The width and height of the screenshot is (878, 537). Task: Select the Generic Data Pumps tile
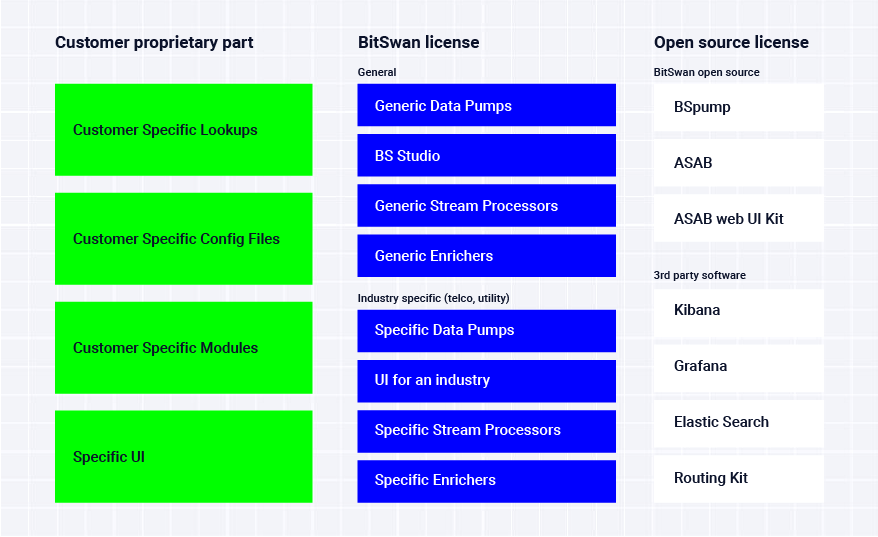487,105
